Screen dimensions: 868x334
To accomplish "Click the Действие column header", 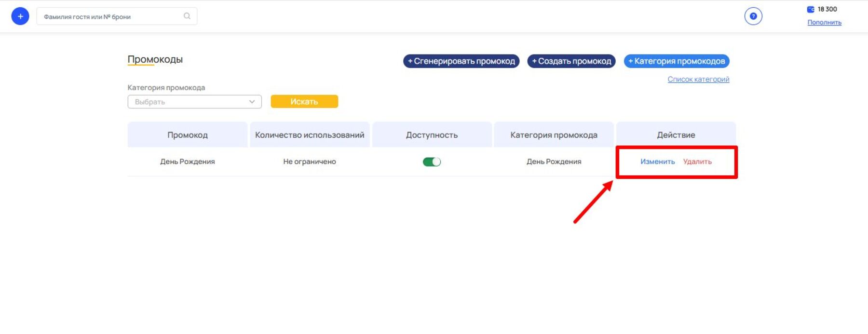I will 676,135.
